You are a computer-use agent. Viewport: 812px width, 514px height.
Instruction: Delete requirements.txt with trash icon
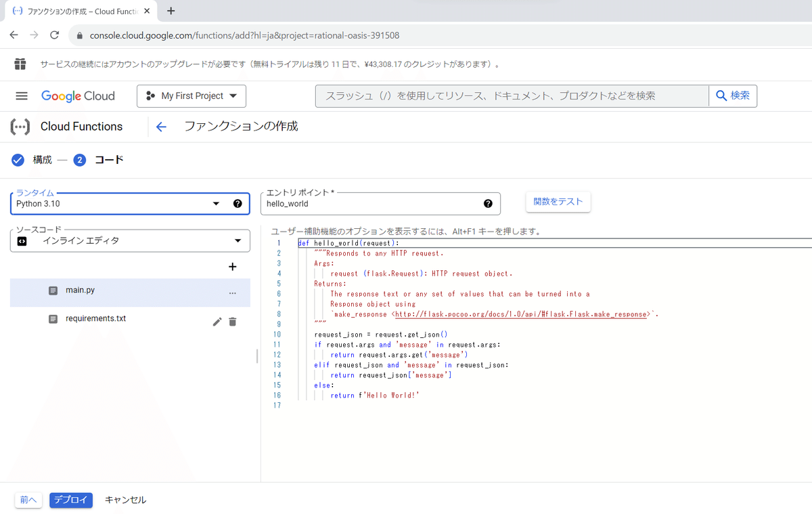tap(233, 322)
